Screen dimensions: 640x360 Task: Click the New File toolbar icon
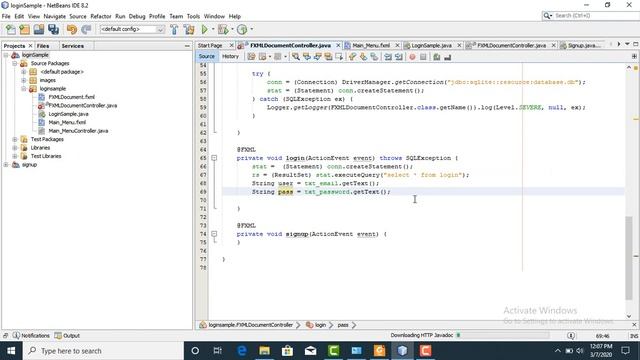(11, 29)
